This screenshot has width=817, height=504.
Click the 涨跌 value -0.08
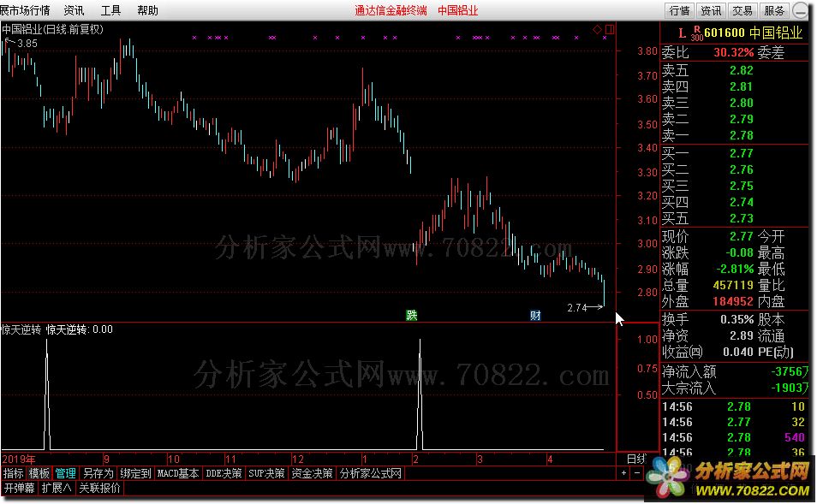tap(739, 252)
